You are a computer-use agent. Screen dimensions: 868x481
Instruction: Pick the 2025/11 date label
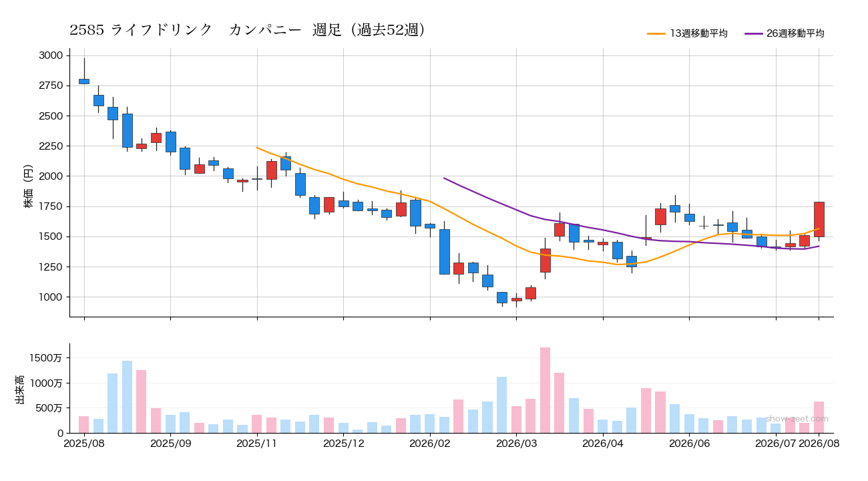point(257,443)
